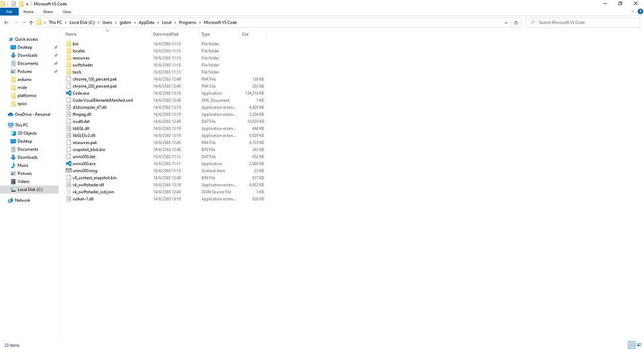This screenshot has height=349, width=644.
Task: Open OneDrive - Personal in sidebar
Action: (32, 114)
